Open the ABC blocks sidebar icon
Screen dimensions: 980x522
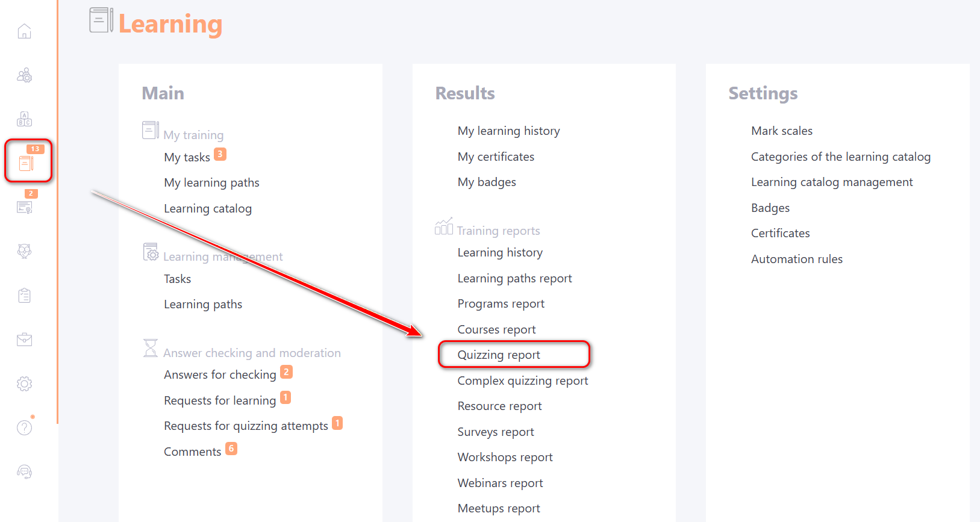[25, 119]
